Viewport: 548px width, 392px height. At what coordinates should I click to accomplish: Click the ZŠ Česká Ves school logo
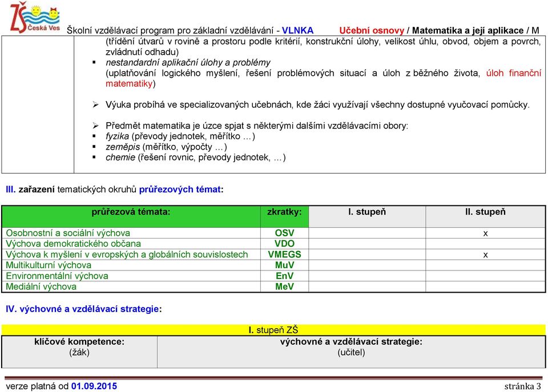point(35,17)
